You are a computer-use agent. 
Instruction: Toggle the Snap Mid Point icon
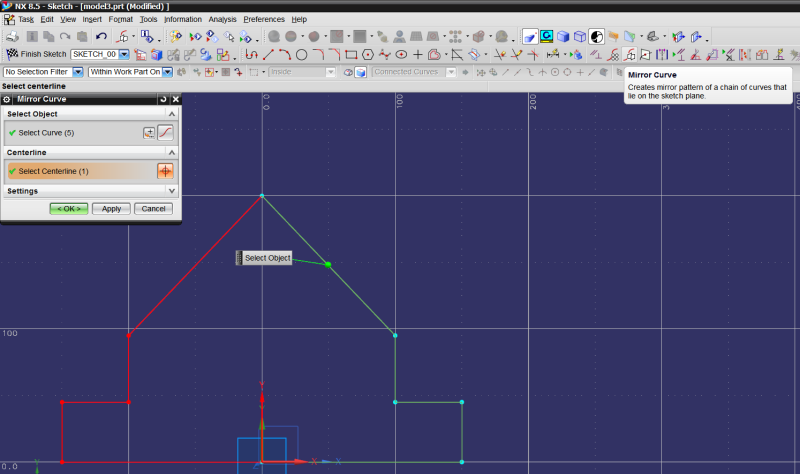pos(517,72)
